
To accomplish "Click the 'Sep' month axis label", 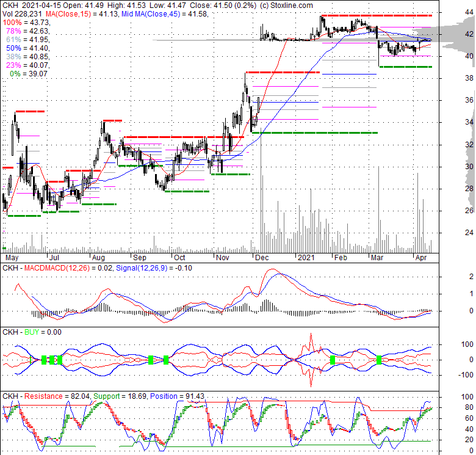I will click(140, 258).
